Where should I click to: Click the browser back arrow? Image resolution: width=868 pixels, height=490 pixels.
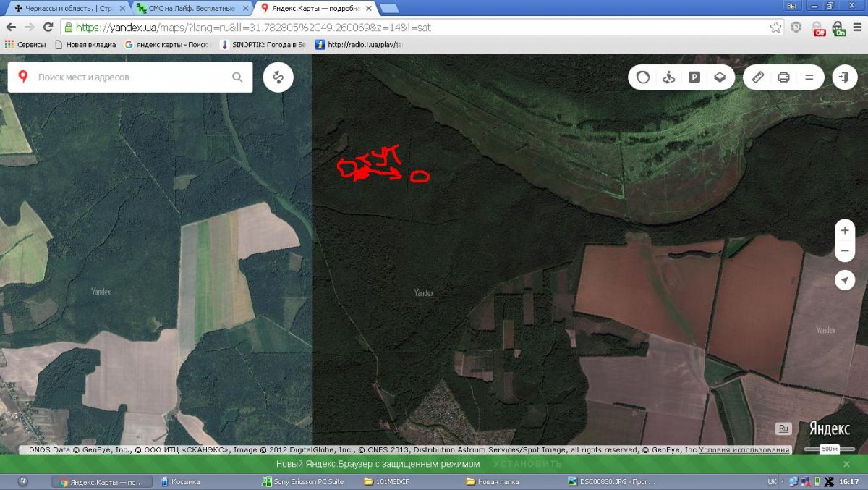pos(11,27)
